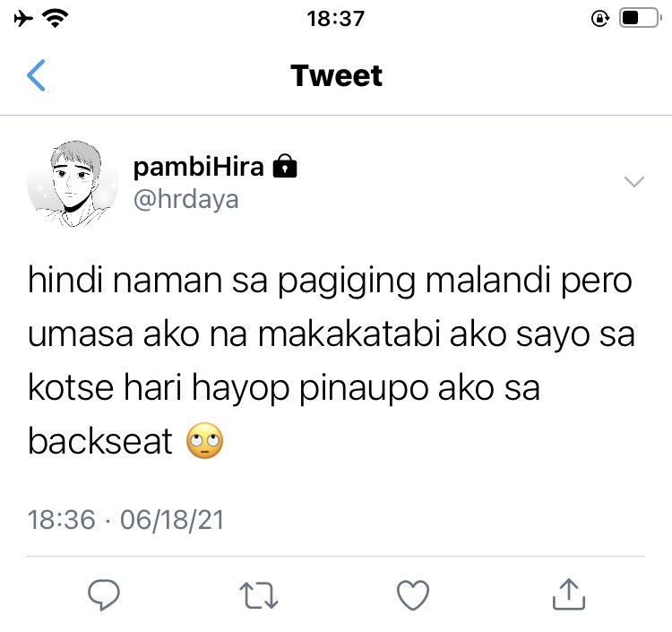
Task: Tap the rotation lock status icon
Action: [x=600, y=19]
